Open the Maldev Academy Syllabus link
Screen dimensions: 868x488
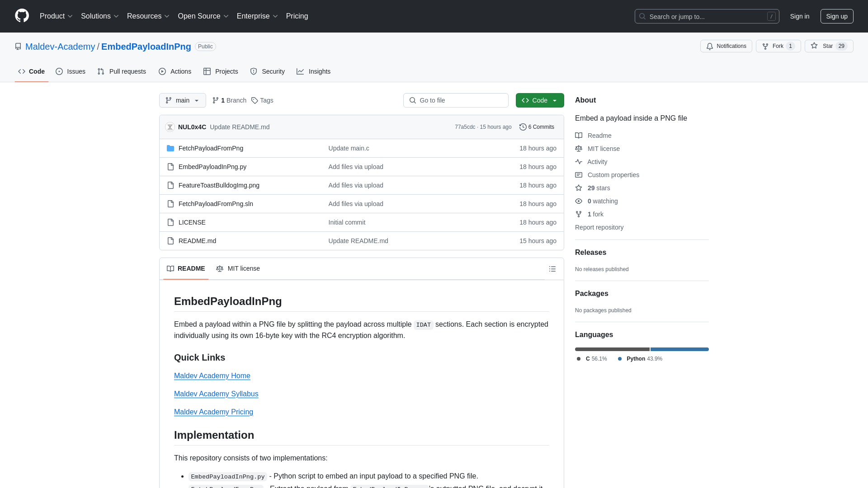216,394
